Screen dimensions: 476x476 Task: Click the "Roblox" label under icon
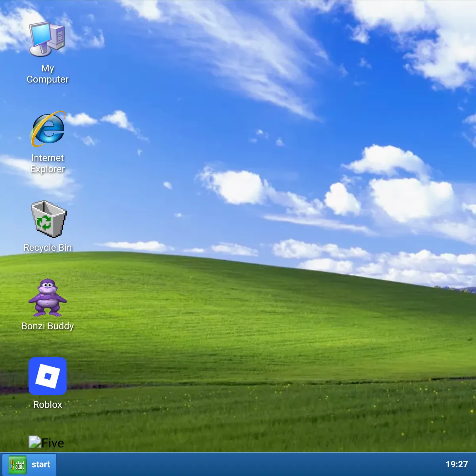pyautogui.click(x=48, y=405)
